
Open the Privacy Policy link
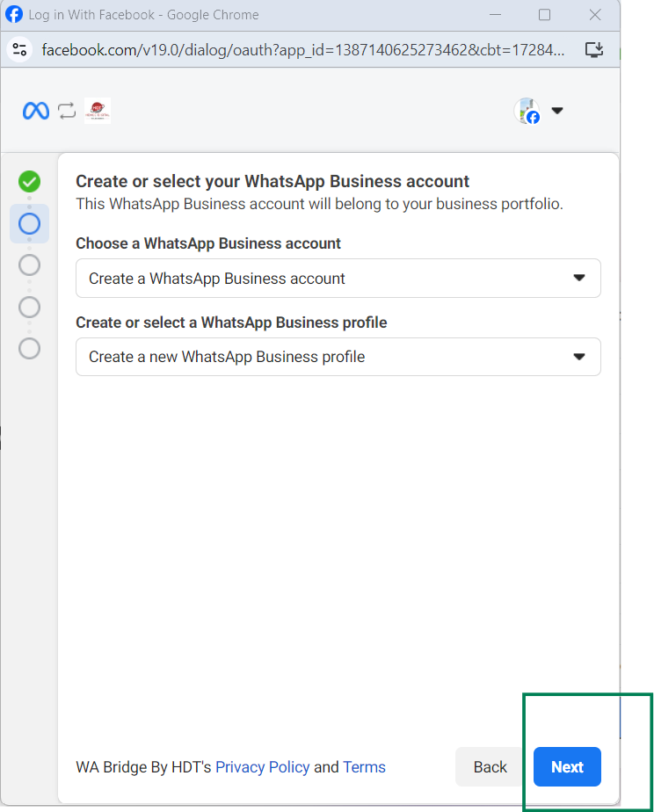(x=263, y=767)
